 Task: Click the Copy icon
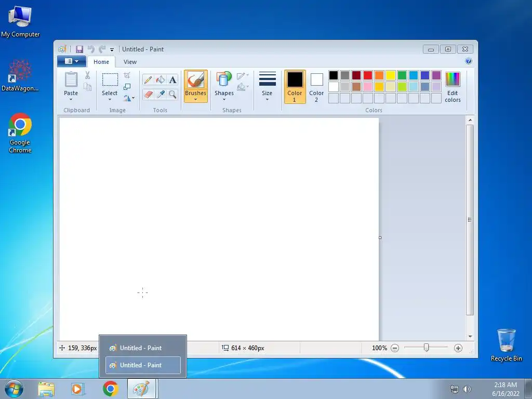coord(87,87)
